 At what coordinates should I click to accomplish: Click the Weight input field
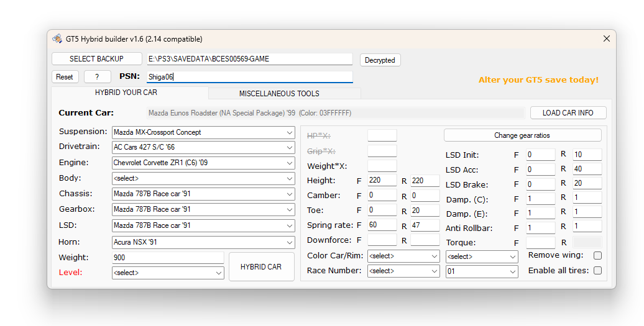167,257
